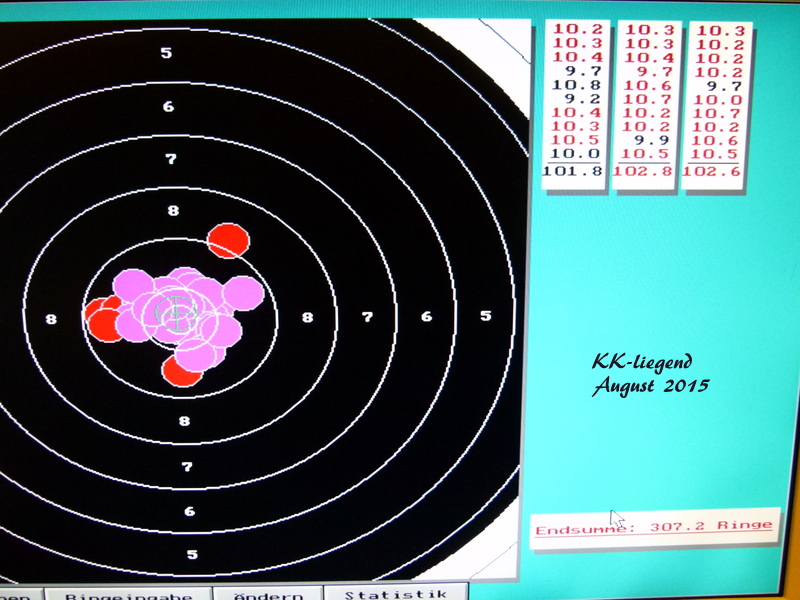Click ring number 5 at top of target

(x=167, y=53)
